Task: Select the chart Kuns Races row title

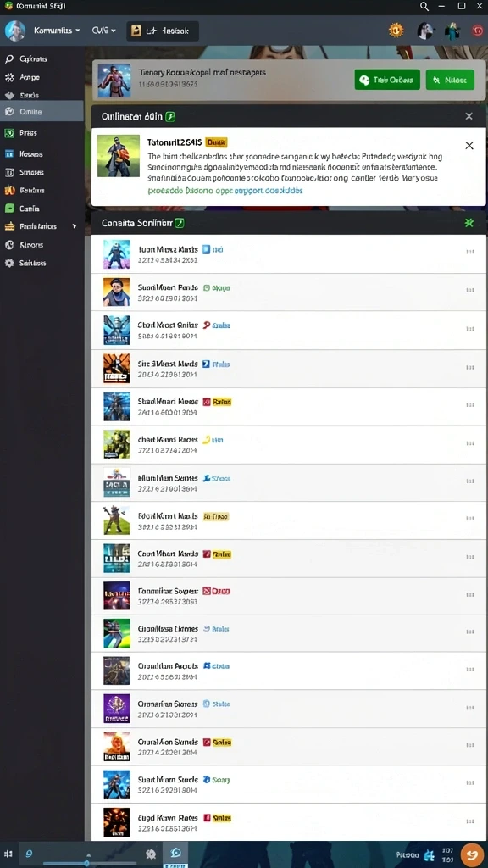Action: 168,440
